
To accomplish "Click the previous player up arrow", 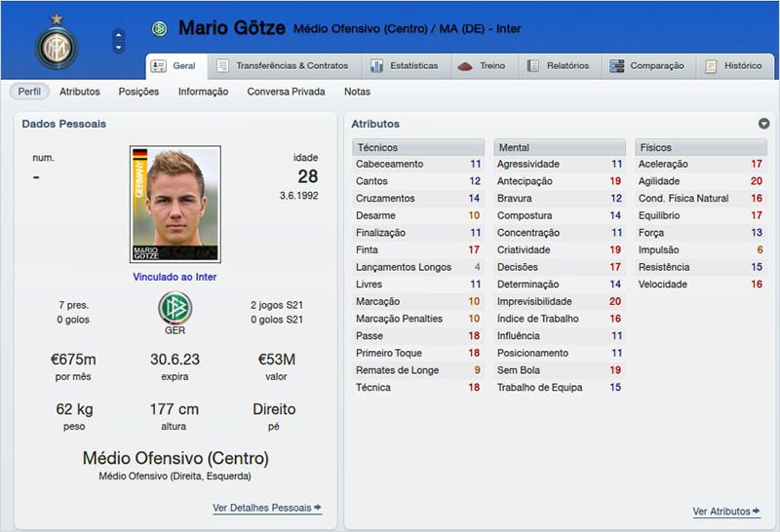I will click(x=119, y=36).
